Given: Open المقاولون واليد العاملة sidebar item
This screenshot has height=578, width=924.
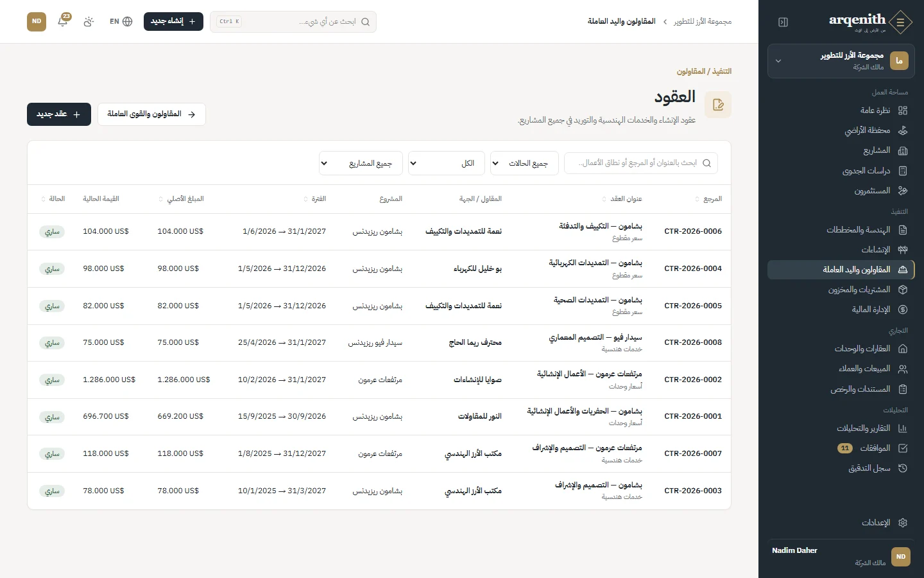Looking at the screenshot, I should point(841,270).
